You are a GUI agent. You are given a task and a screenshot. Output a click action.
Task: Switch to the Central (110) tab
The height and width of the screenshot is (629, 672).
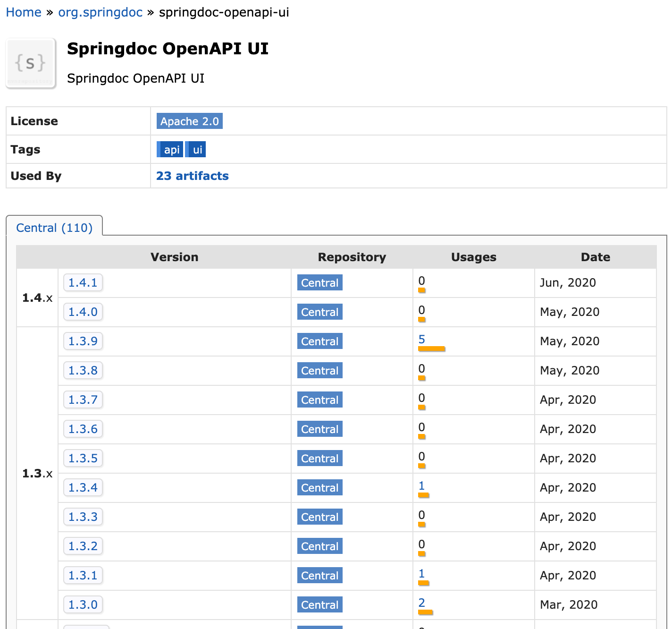[54, 228]
